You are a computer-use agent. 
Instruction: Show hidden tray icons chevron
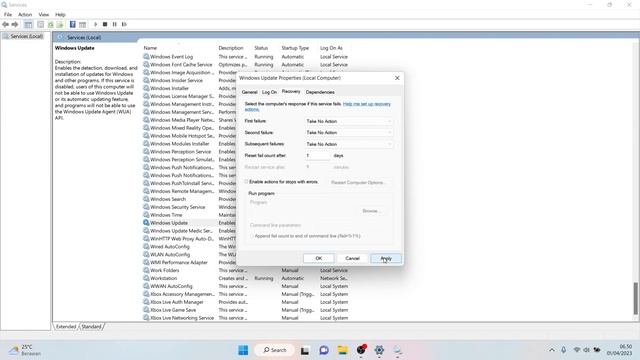552,350
